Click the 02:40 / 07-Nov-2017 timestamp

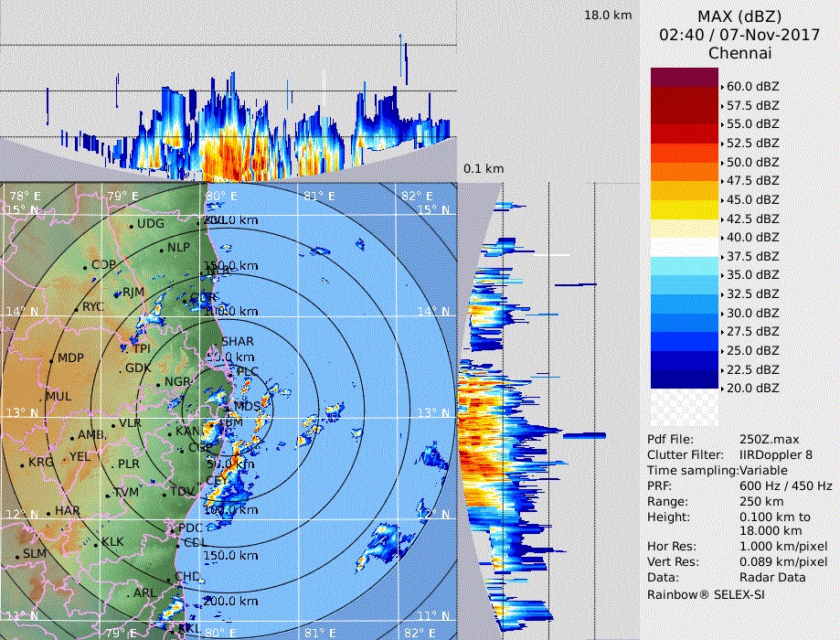pyautogui.click(x=739, y=35)
